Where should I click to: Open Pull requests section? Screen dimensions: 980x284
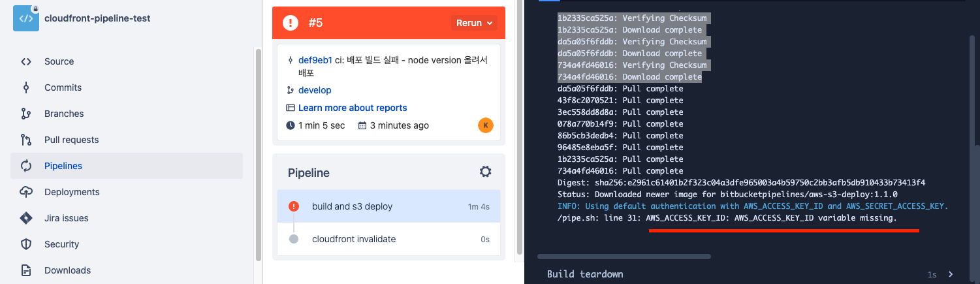(x=127, y=140)
